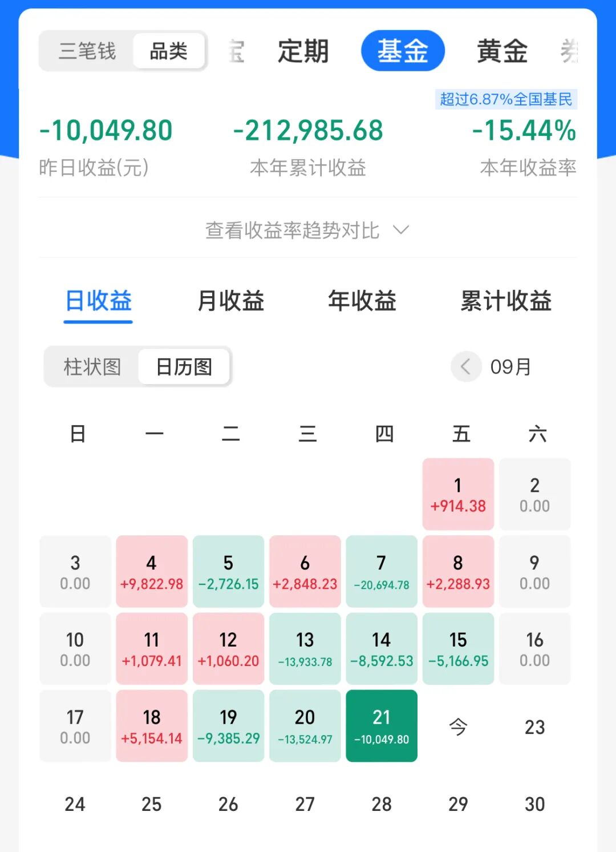Select day 4 with +9,822.98
This screenshot has height=852, width=616.
point(152,571)
